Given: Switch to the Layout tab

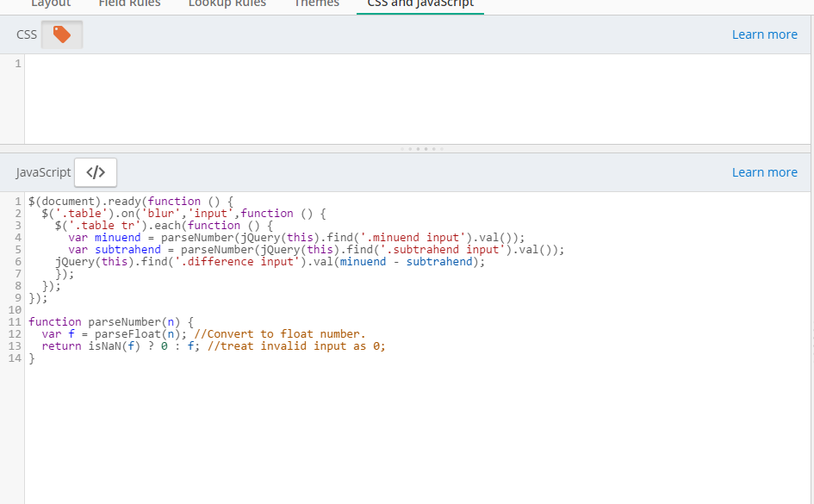Looking at the screenshot, I should [x=51, y=4].
